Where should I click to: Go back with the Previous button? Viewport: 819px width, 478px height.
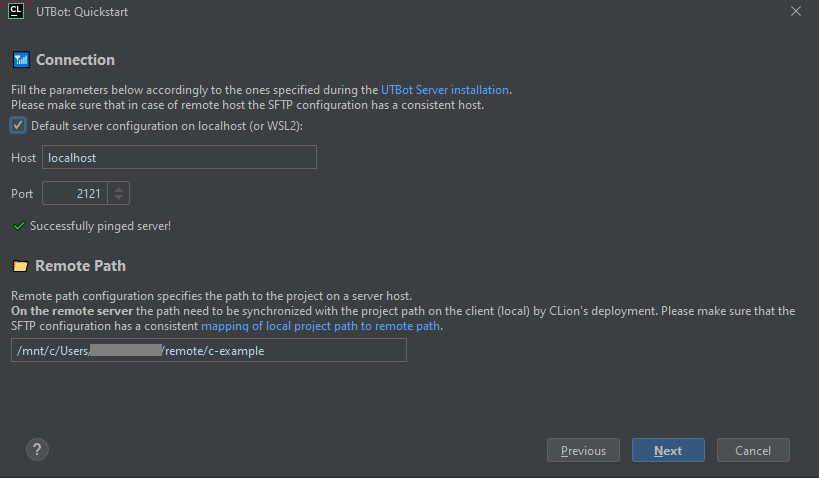[583, 451]
